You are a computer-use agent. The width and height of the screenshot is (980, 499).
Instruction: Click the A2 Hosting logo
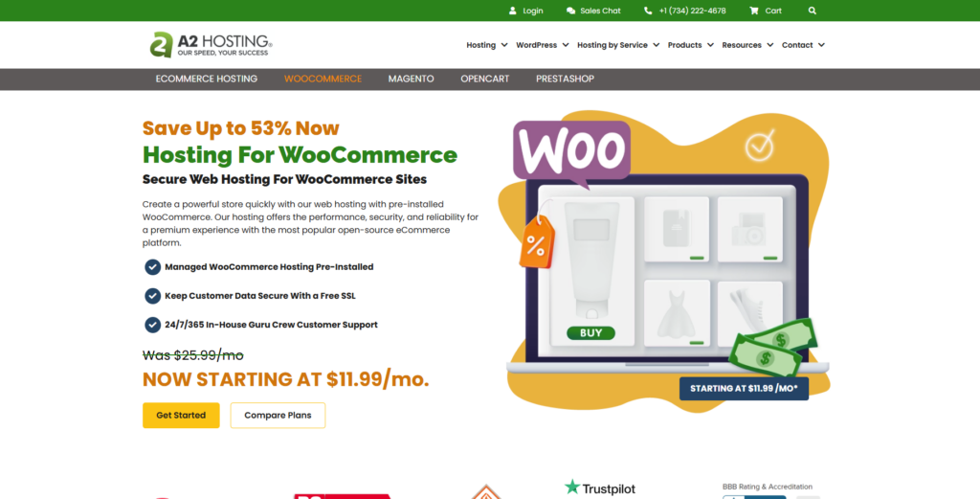pyautogui.click(x=211, y=44)
